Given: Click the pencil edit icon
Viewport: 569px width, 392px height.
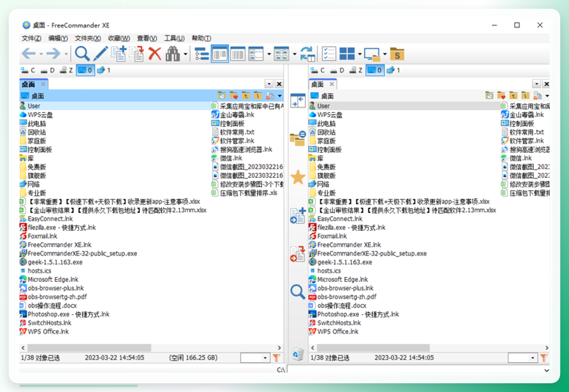Looking at the screenshot, I should (100, 54).
